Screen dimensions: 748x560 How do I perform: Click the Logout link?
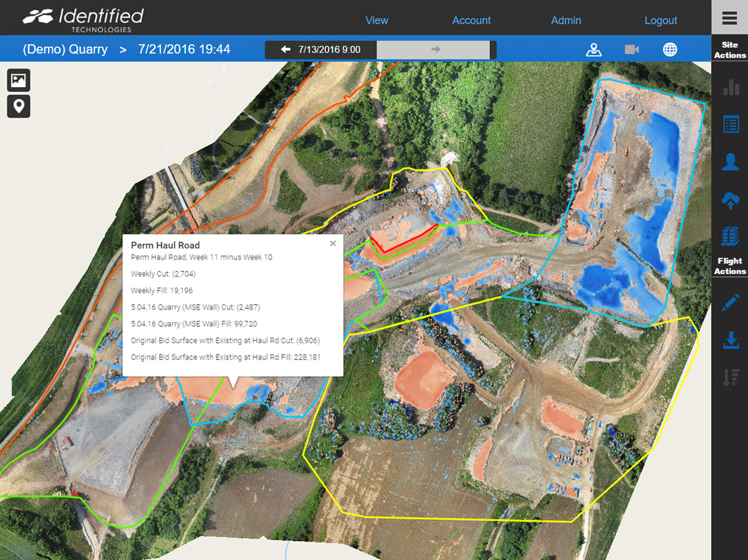[x=660, y=21]
